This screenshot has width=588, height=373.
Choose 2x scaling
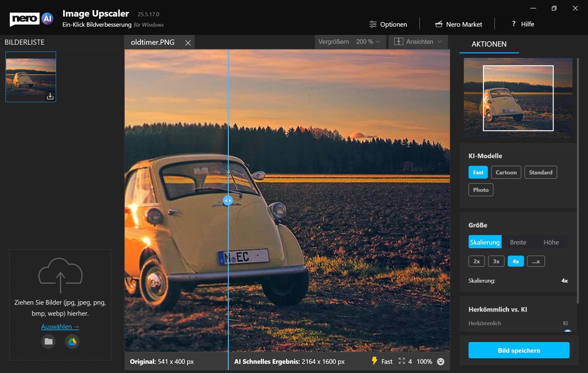(477, 261)
